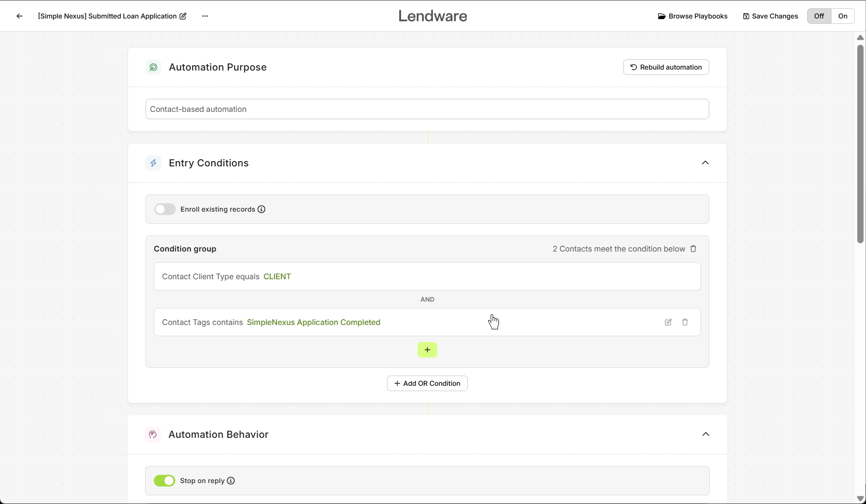Screen dimensions: 866x504
Task: Click the pencil icon to rename automation
Action: pos(183,16)
